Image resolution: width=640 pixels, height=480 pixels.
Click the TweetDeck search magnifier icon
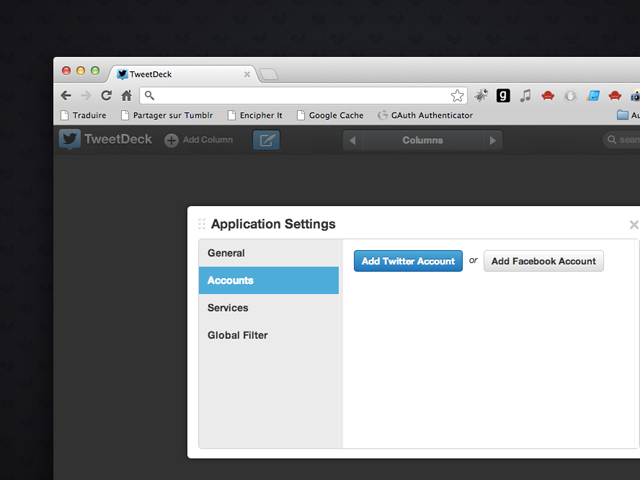[x=611, y=140]
